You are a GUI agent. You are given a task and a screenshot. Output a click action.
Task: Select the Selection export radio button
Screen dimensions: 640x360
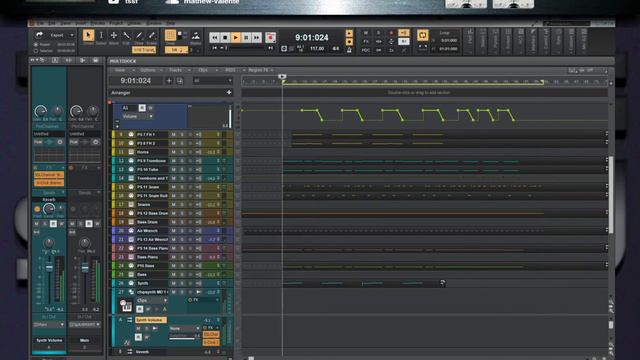[36, 51]
